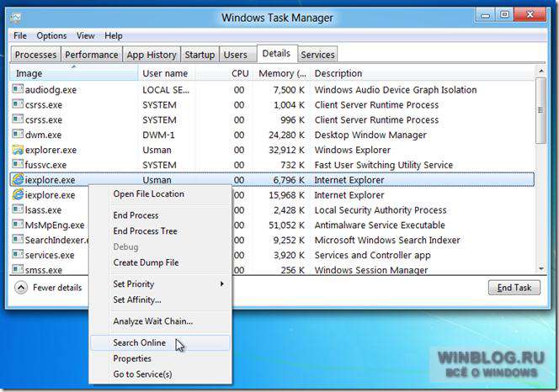The width and height of the screenshot is (559, 392).
Task: Select the explorer.exe process name
Action: tap(51, 150)
